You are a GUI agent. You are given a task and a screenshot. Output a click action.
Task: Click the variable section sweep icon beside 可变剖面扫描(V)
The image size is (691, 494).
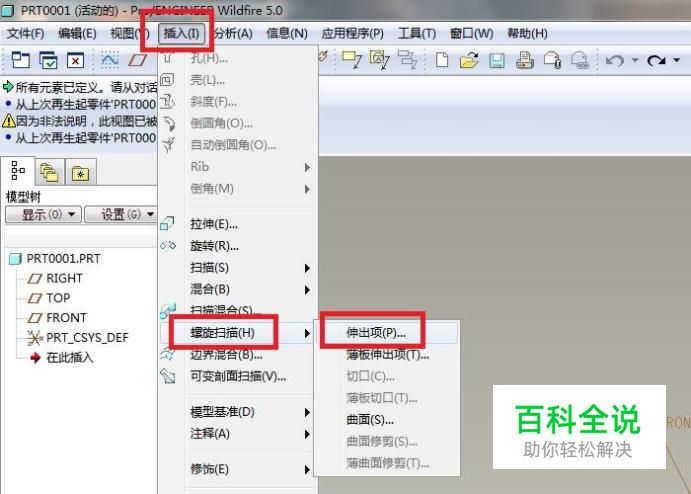tap(168, 376)
